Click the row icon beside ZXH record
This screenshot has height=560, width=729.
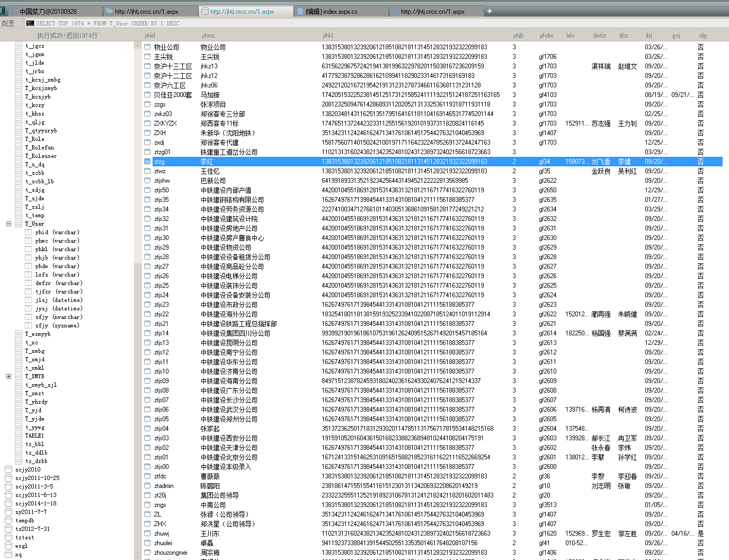(x=147, y=133)
